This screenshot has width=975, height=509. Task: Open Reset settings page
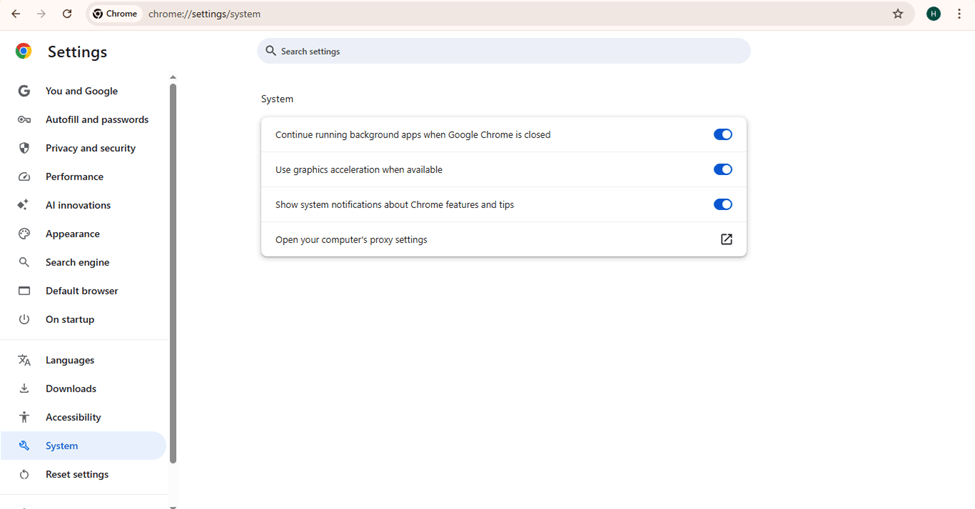(77, 474)
